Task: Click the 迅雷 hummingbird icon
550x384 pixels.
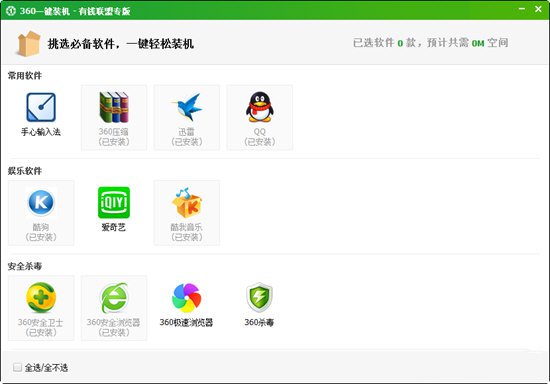Action: (187, 107)
